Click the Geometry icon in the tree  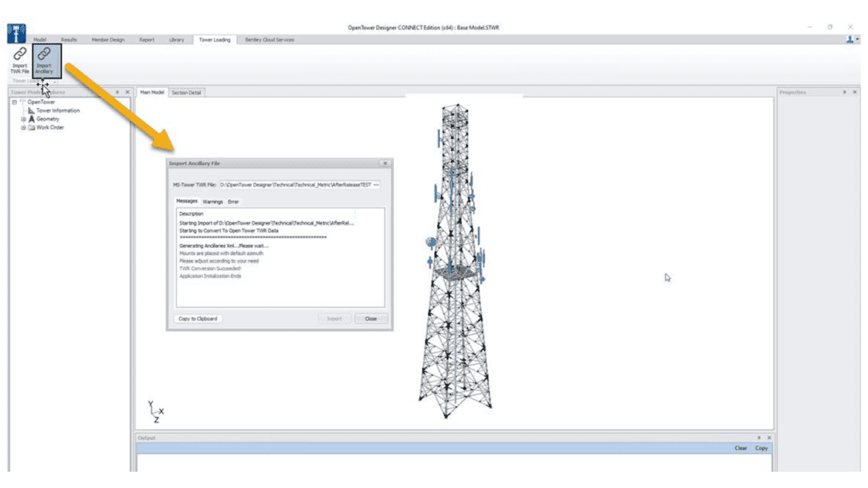coord(31,119)
